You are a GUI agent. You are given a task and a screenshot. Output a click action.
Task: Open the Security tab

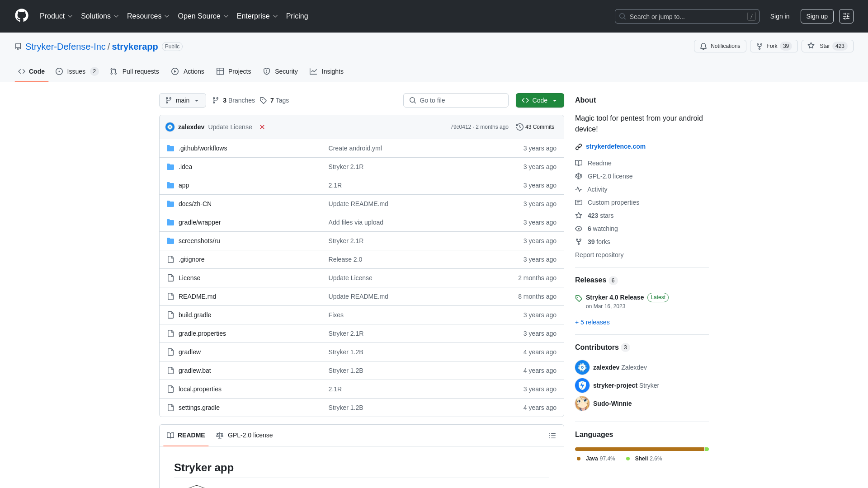(x=280, y=71)
